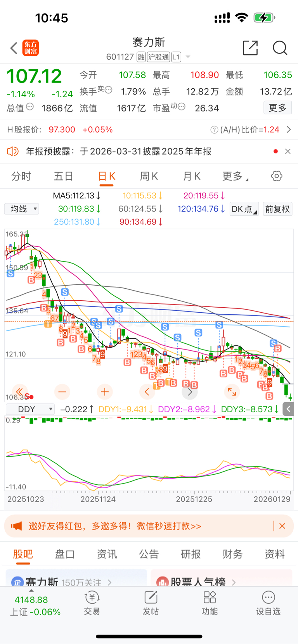Switch to 月K chart tab

point(192,176)
